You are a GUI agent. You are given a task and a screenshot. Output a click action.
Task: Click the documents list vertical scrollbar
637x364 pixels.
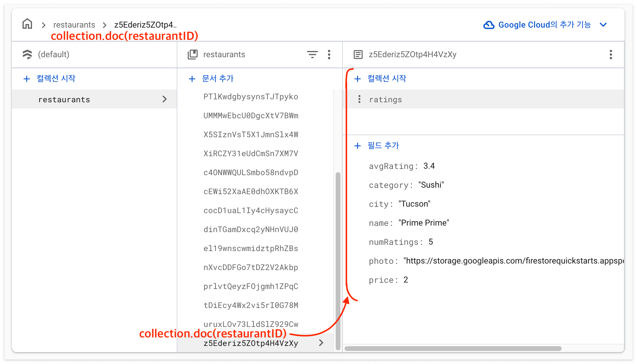pyautogui.click(x=338, y=261)
